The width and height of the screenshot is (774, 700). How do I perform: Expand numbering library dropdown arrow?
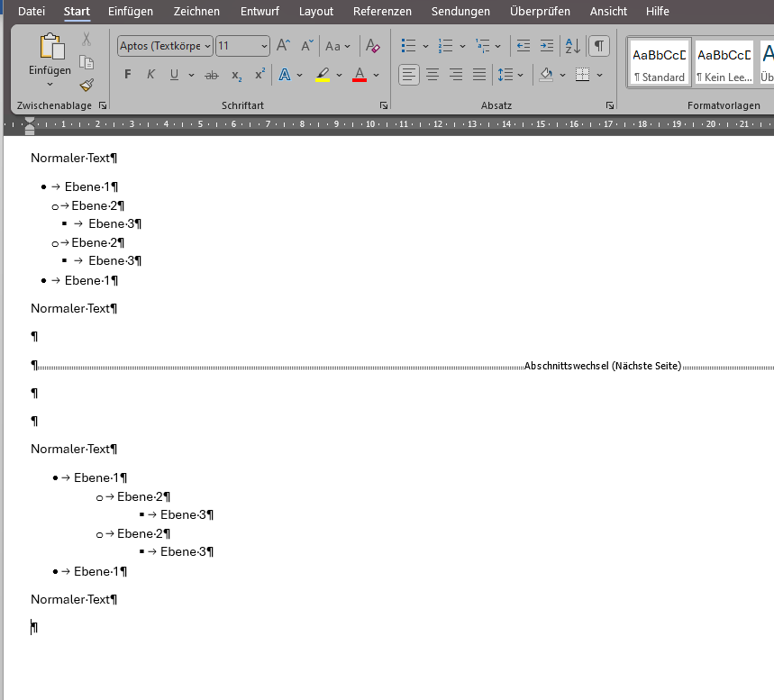(x=462, y=47)
